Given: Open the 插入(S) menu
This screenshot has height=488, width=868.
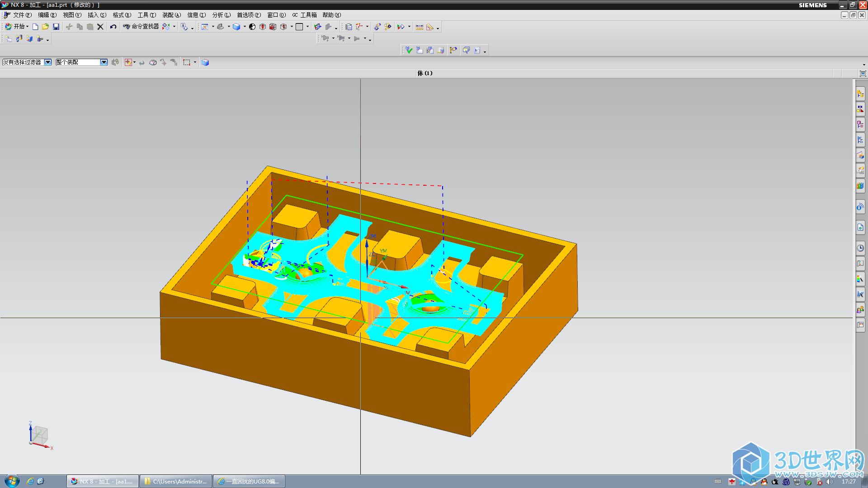Looking at the screenshot, I should (97, 15).
